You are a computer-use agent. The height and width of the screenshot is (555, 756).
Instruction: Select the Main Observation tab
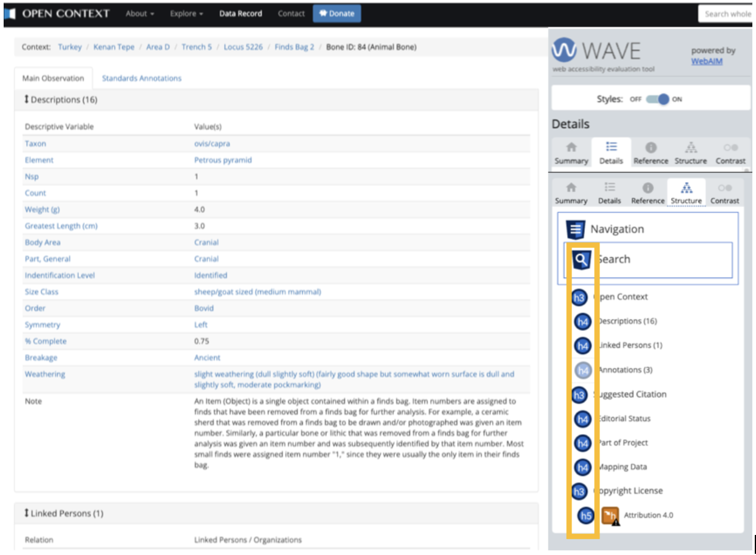pyautogui.click(x=54, y=78)
